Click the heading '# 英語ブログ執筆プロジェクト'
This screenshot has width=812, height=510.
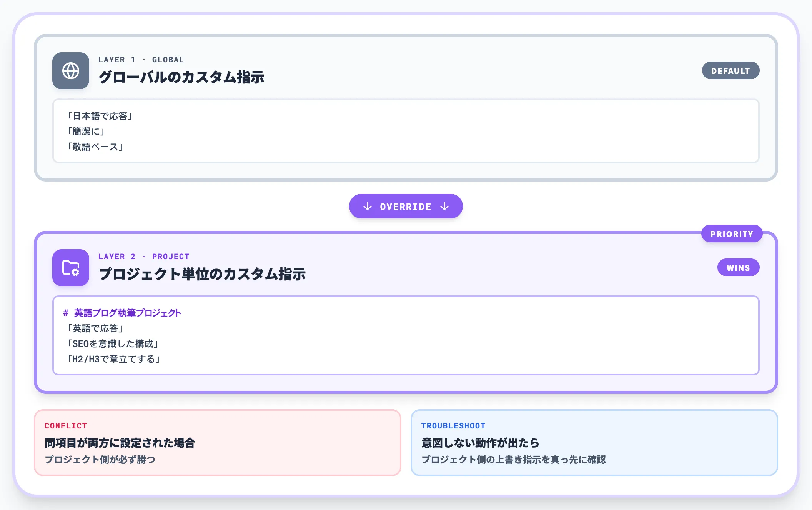(122, 313)
